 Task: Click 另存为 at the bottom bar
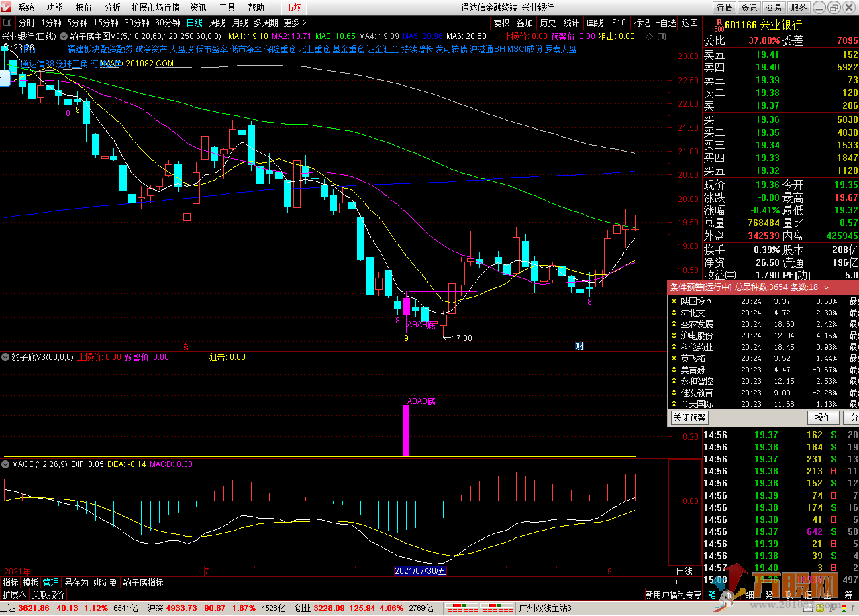pos(76,582)
